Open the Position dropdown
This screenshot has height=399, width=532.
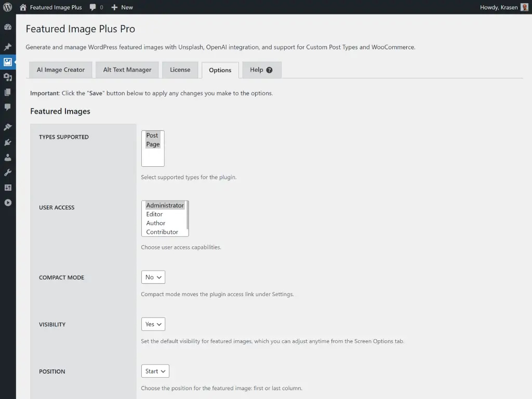tap(155, 371)
